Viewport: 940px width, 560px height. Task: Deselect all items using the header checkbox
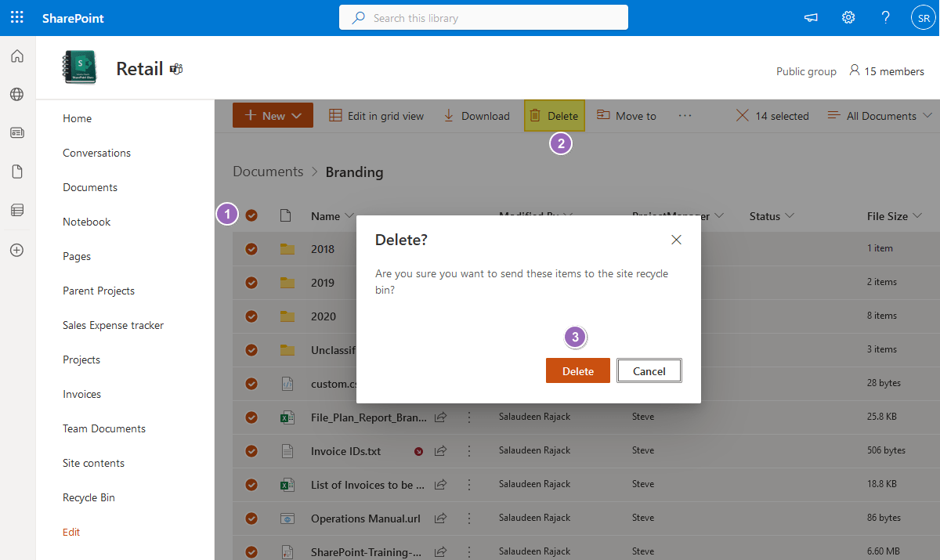pos(251,215)
